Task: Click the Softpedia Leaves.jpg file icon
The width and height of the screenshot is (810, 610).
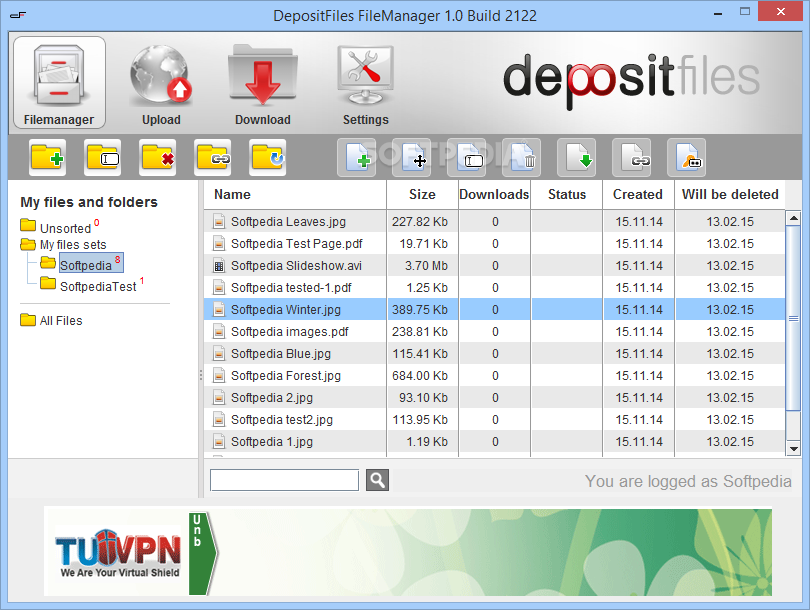Action: click(x=219, y=222)
